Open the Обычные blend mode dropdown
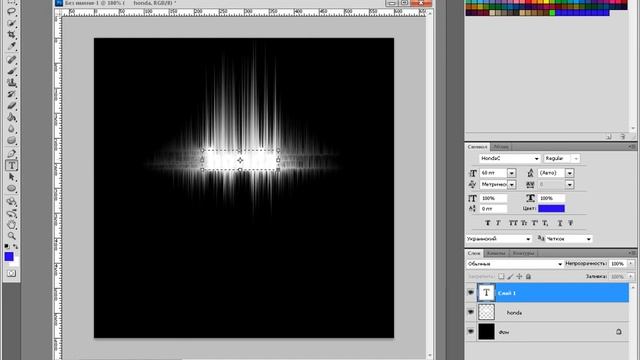 (x=560, y=264)
